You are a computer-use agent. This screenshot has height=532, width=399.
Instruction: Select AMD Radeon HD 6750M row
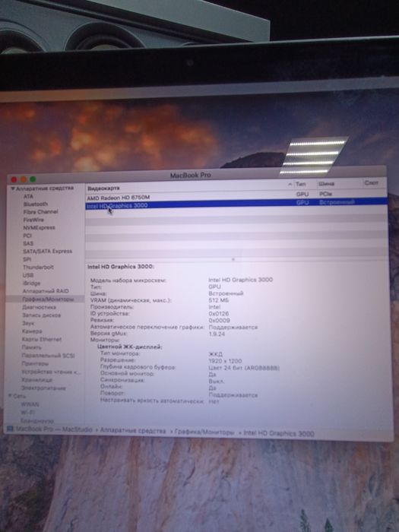pyautogui.click(x=236, y=197)
